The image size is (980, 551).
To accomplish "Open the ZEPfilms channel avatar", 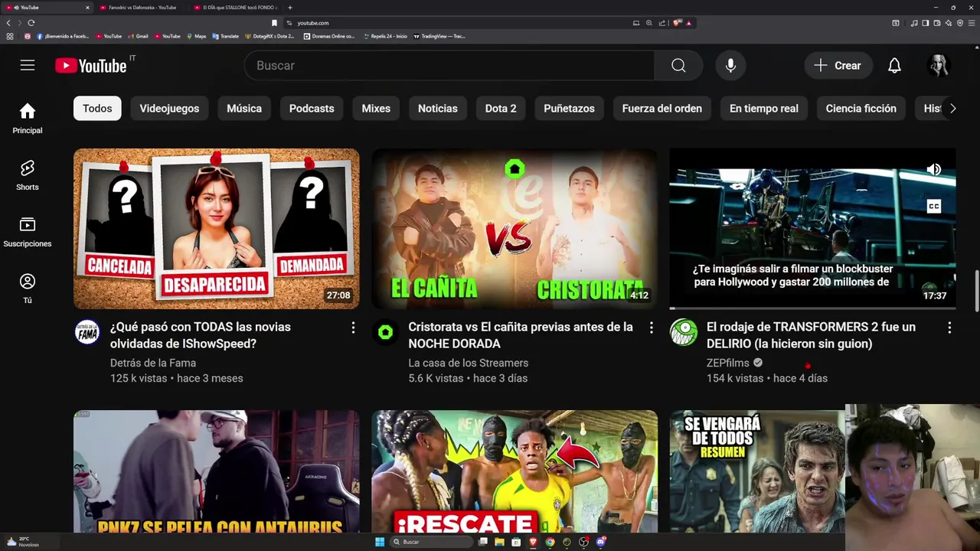I will (684, 332).
